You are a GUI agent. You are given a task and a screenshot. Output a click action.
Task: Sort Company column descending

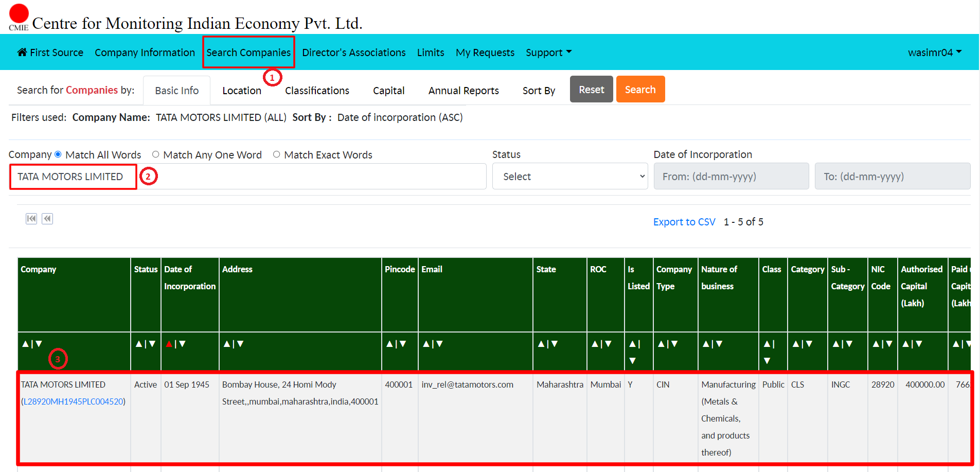coord(39,344)
